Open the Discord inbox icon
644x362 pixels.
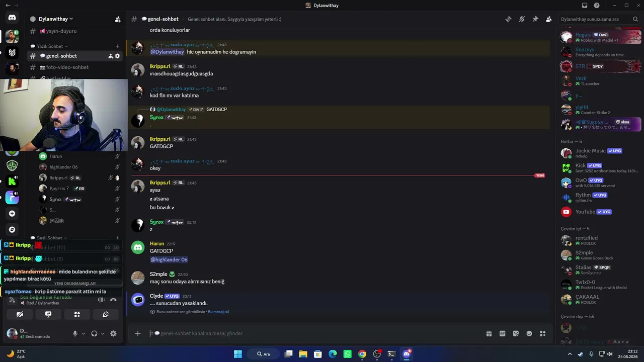tap(585, 6)
